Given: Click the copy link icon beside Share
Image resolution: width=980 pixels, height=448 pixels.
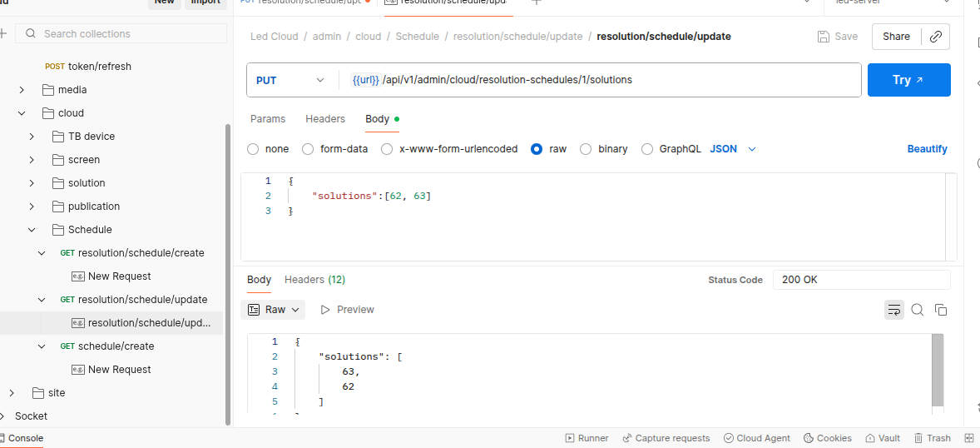Looking at the screenshot, I should tap(936, 37).
